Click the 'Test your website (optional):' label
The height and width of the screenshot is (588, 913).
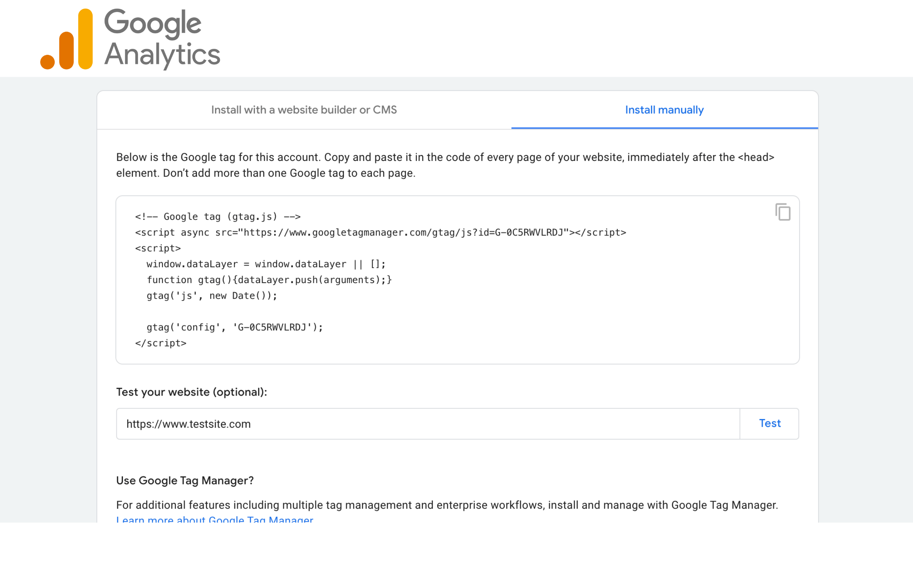(x=191, y=392)
